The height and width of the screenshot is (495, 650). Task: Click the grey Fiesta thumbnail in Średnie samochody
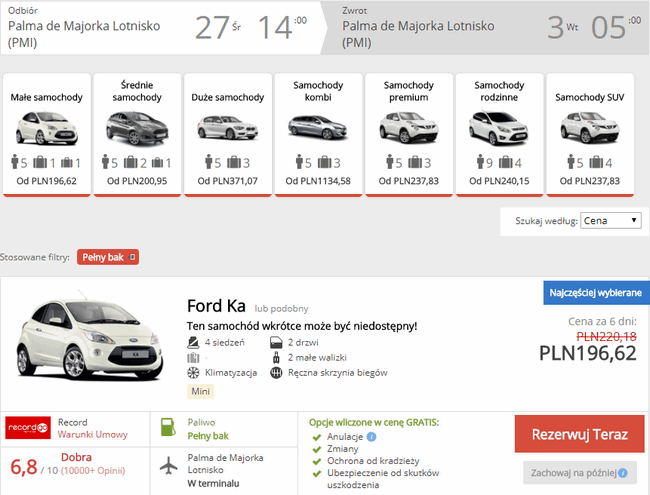[137, 128]
